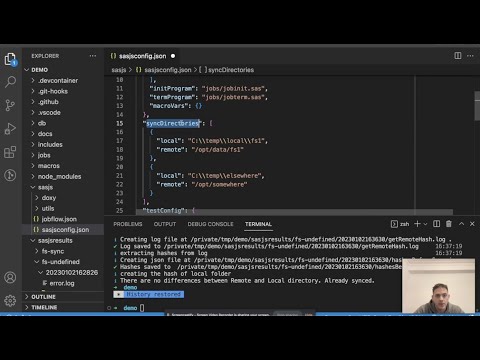
Task: Expand the docs folder
Action: pos(45,134)
